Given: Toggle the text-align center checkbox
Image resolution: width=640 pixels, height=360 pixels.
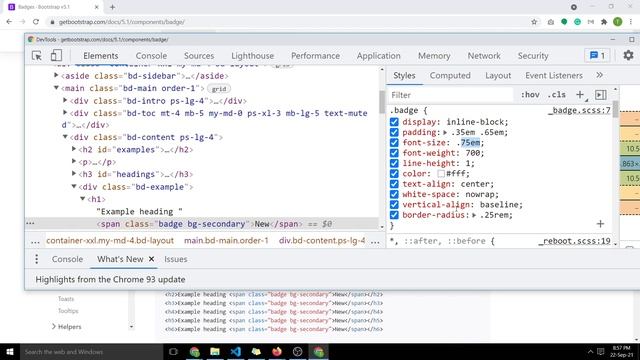Looking at the screenshot, I should 394,184.
